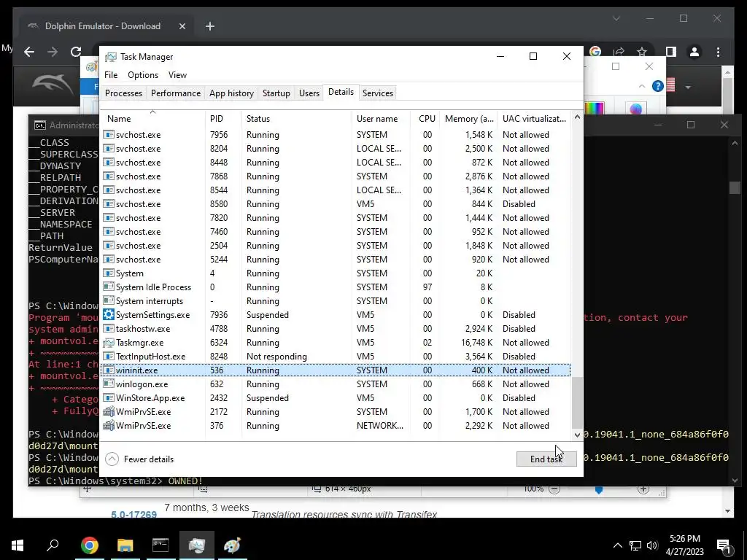The width and height of the screenshot is (747, 560).
Task: Sort by the CPU column header
Action: pos(427,119)
